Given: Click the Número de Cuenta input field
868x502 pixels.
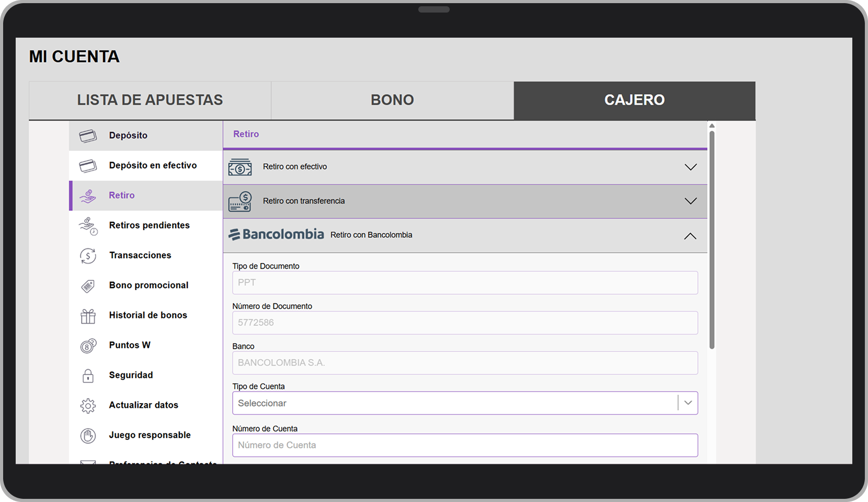Looking at the screenshot, I should click(x=465, y=445).
